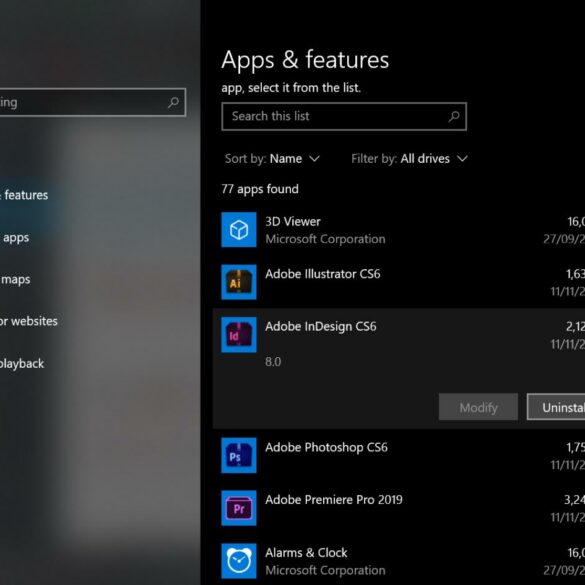Screen dimensions: 585x585
Task: Click the Adobe Illustrator CS6 icon
Action: pyautogui.click(x=239, y=282)
